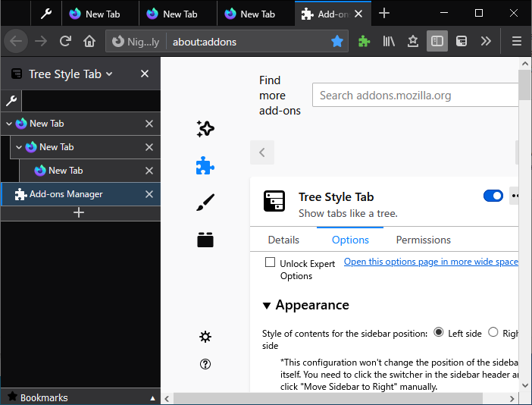This screenshot has width=532, height=405.
Task: Disable the Tree Style Tab extension toggle
Action: pyautogui.click(x=493, y=196)
